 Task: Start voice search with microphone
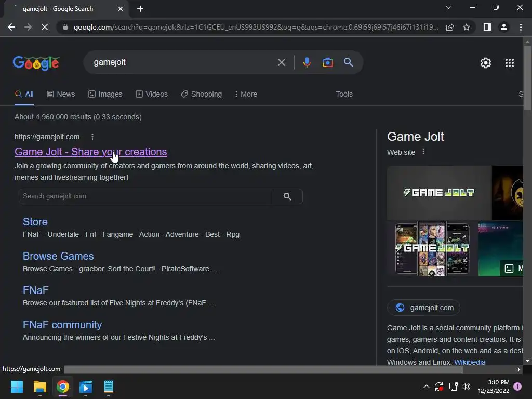pos(307,62)
